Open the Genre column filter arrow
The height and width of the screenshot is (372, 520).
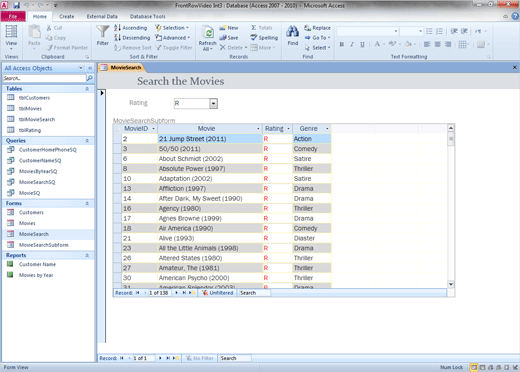click(x=327, y=129)
